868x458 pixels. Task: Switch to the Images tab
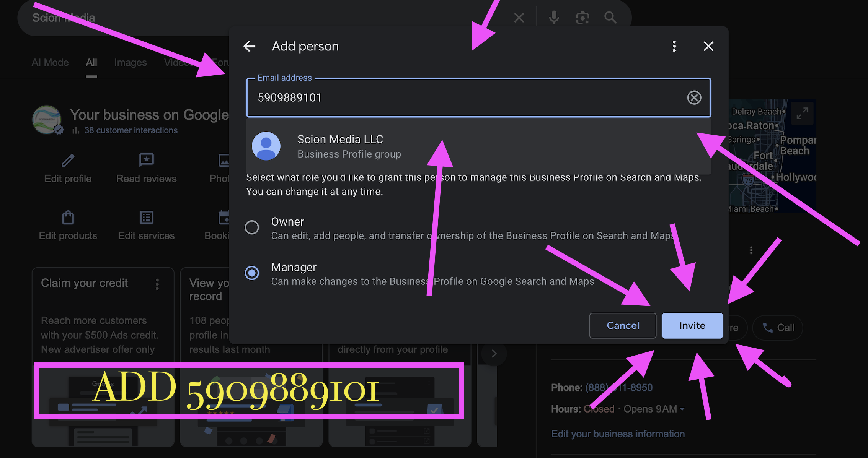pyautogui.click(x=131, y=62)
